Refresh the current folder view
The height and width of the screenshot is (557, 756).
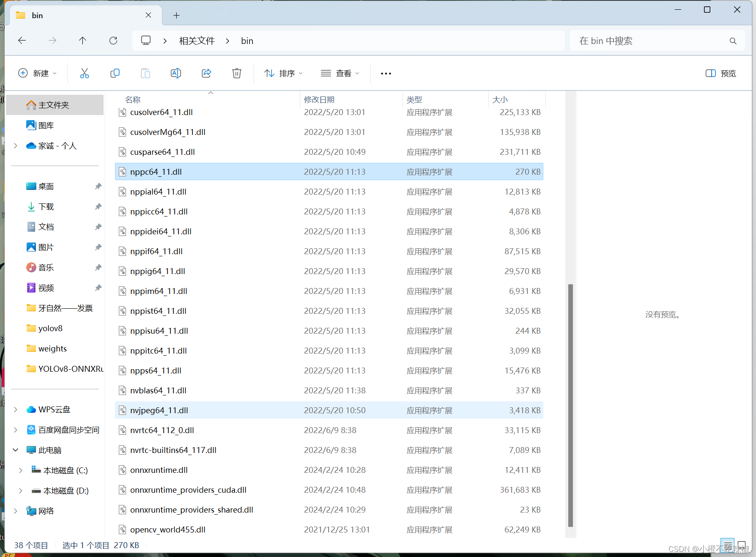click(x=113, y=41)
